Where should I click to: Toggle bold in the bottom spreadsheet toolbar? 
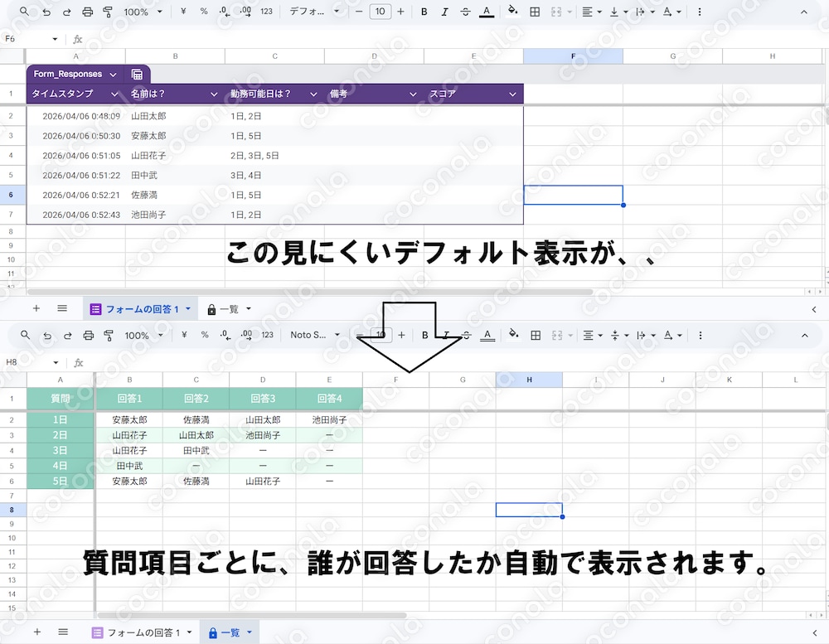coord(424,335)
